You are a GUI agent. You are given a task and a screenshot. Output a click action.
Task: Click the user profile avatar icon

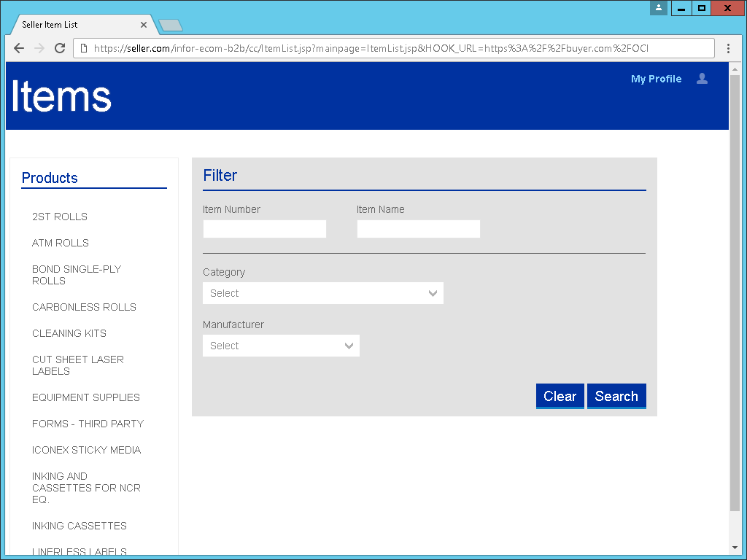coord(702,79)
